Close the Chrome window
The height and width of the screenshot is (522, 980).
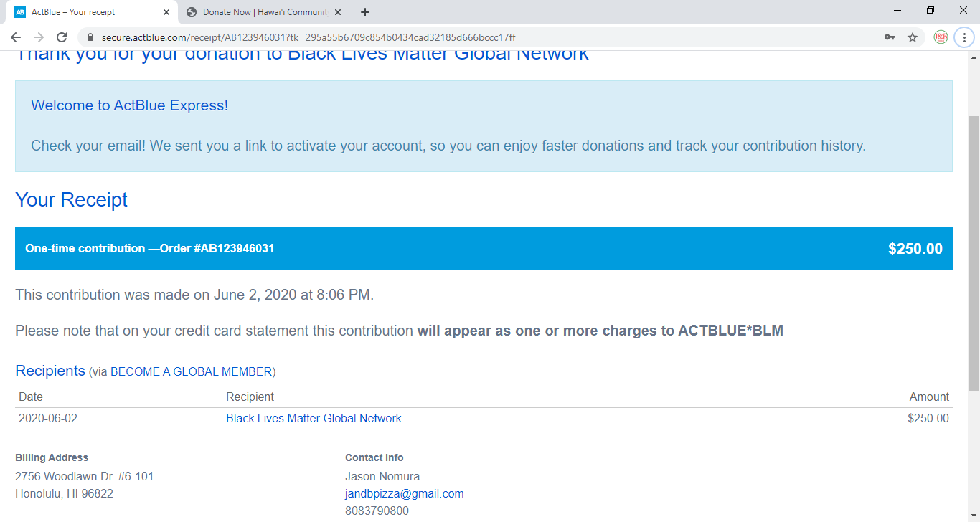pos(963,10)
